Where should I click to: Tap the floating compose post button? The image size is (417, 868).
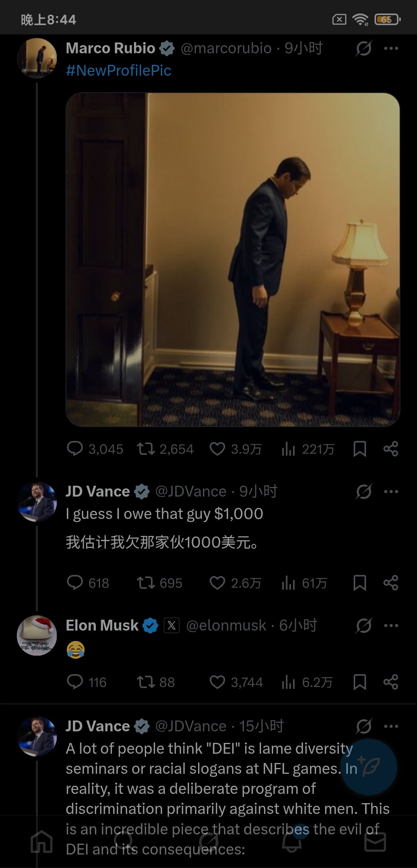click(x=369, y=767)
